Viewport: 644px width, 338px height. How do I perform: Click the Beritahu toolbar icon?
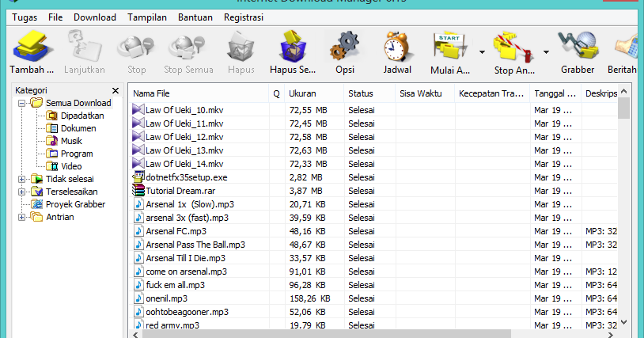[627, 46]
